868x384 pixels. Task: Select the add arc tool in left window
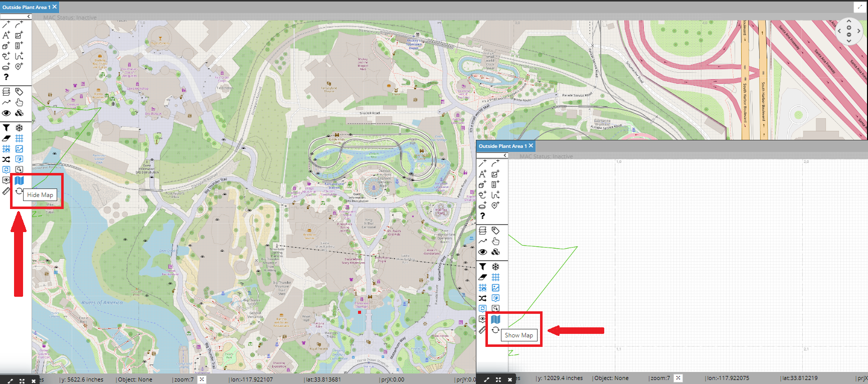(x=19, y=25)
